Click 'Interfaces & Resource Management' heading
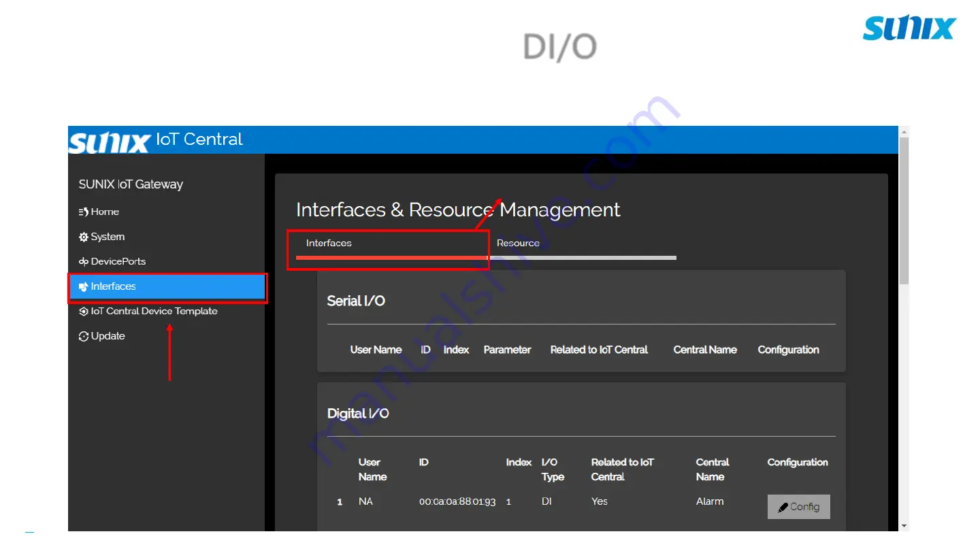The image size is (980, 551). click(458, 210)
